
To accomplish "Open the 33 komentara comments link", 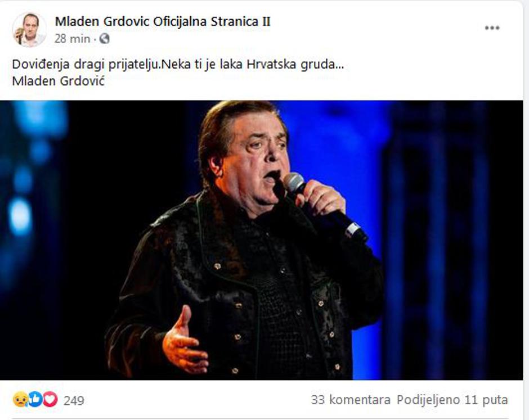I will click(351, 400).
